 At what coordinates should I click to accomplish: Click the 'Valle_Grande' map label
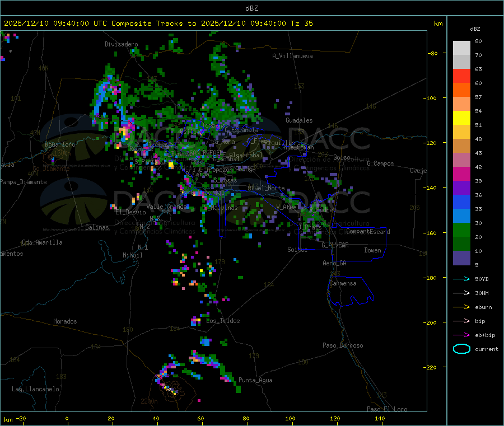click(x=166, y=207)
